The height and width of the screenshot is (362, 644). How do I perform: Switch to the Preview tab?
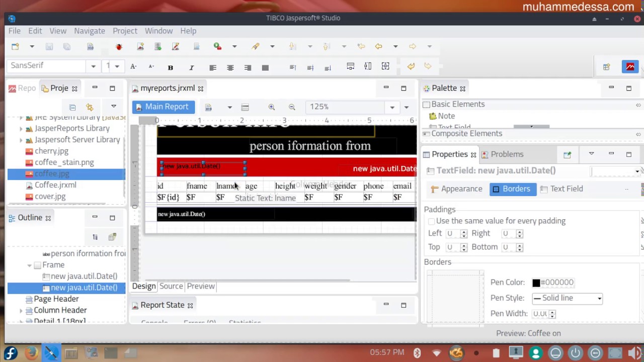201,286
